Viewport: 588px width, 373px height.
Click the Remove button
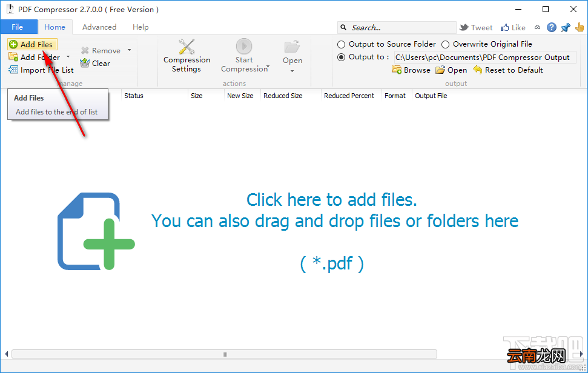tap(101, 50)
